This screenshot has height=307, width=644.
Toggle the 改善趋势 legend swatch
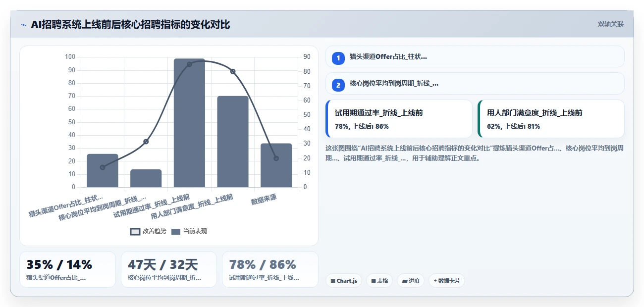pos(135,231)
